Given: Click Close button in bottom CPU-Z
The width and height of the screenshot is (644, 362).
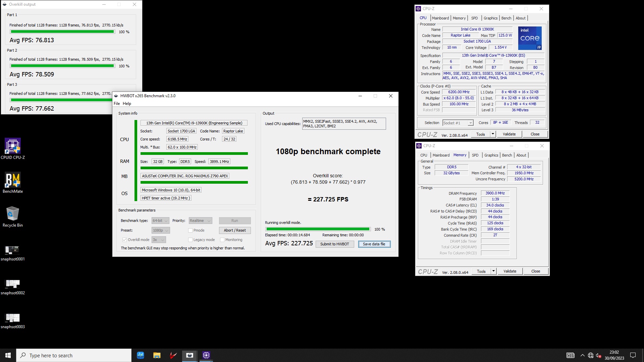Looking at the screenshot, I should [x=536, y=271].
